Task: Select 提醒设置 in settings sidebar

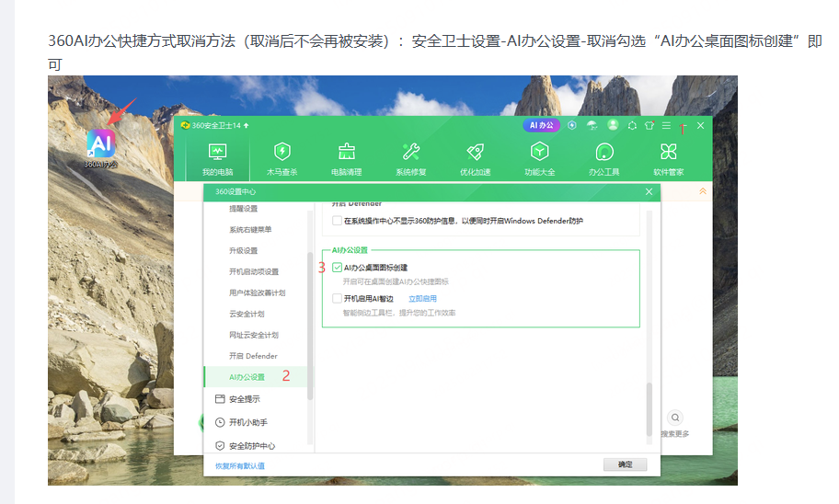Action: (244, 209)
